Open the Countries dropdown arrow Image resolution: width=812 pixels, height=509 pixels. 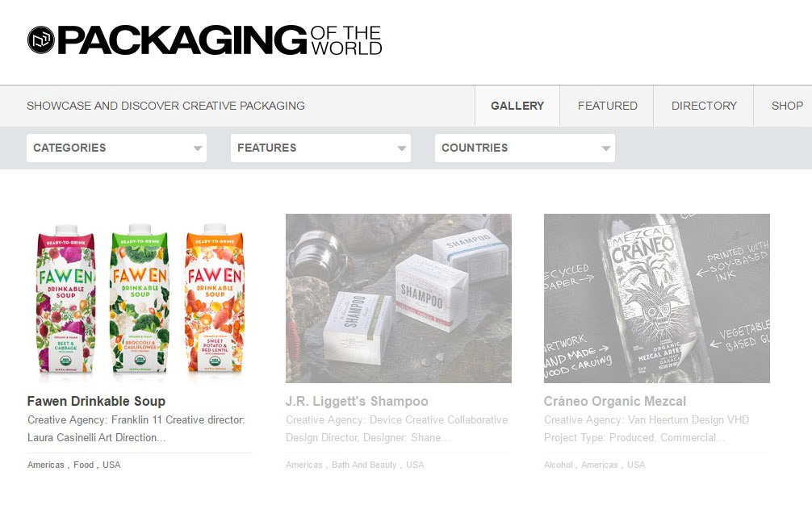605,148
